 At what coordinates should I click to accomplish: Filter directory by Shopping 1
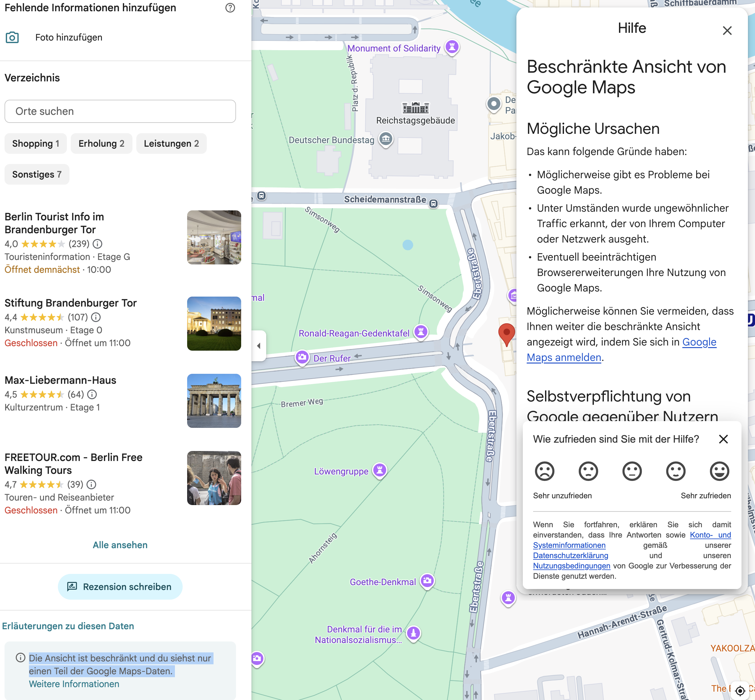[36, 143]
